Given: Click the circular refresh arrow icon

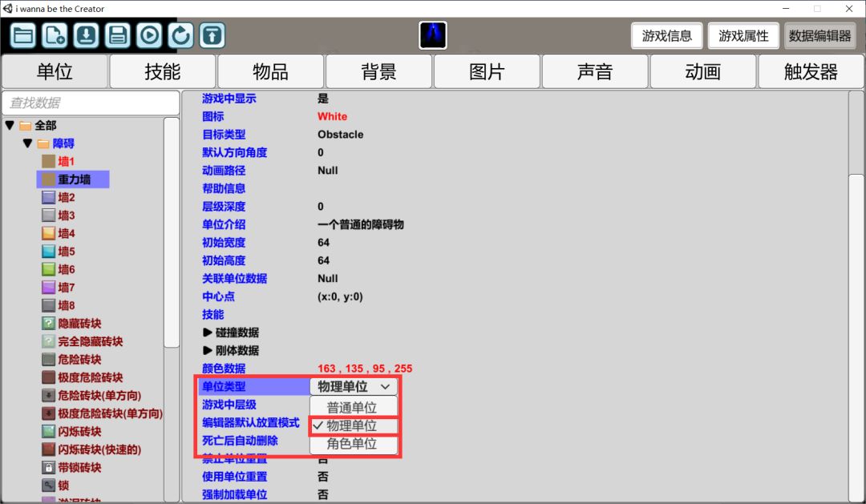Looking at the screenshot, I should pyautogui.click(x=180, y=35).
